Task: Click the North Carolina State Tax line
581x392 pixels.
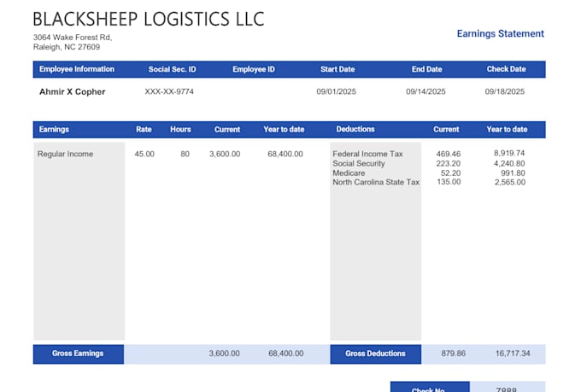Action: click(376, 182)
